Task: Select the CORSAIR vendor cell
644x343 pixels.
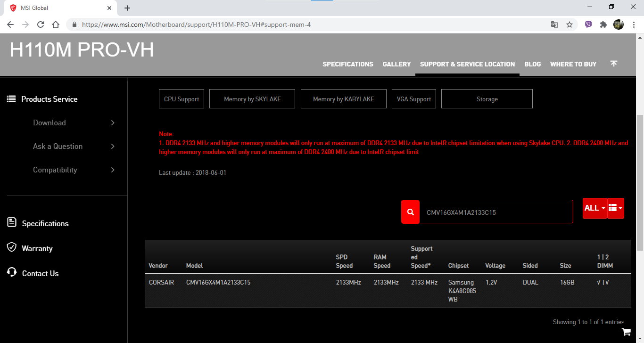Action: point(161,283)
